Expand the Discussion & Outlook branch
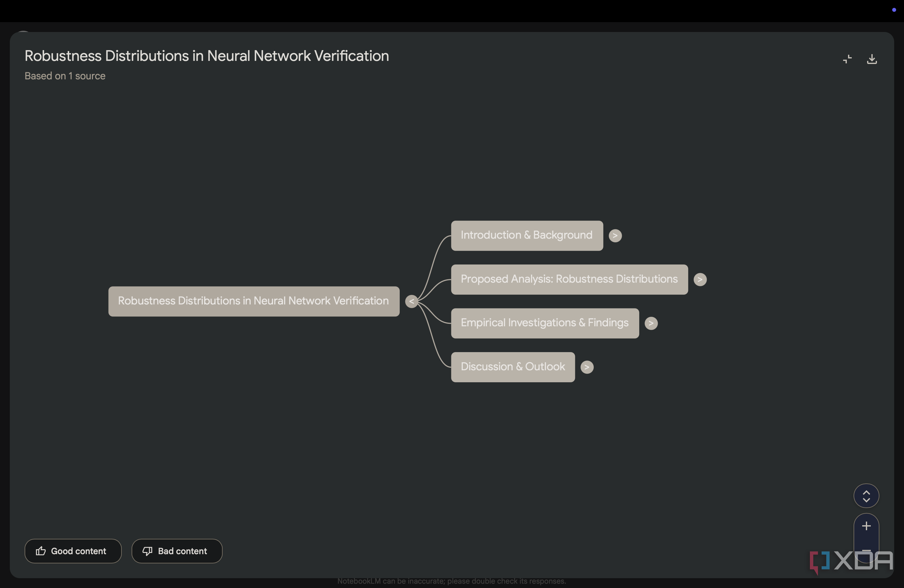This screenshot has width=904, height=588. [586, 367]
